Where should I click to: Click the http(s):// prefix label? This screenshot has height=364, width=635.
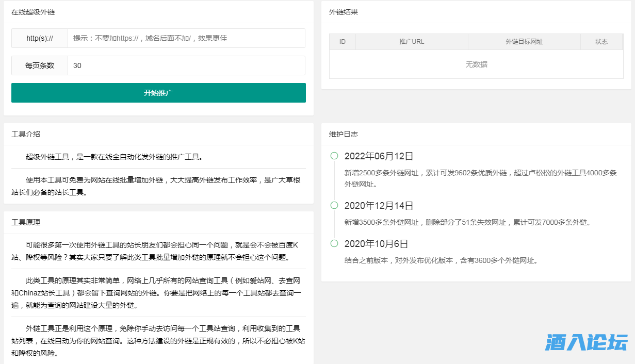click(40, 38)
